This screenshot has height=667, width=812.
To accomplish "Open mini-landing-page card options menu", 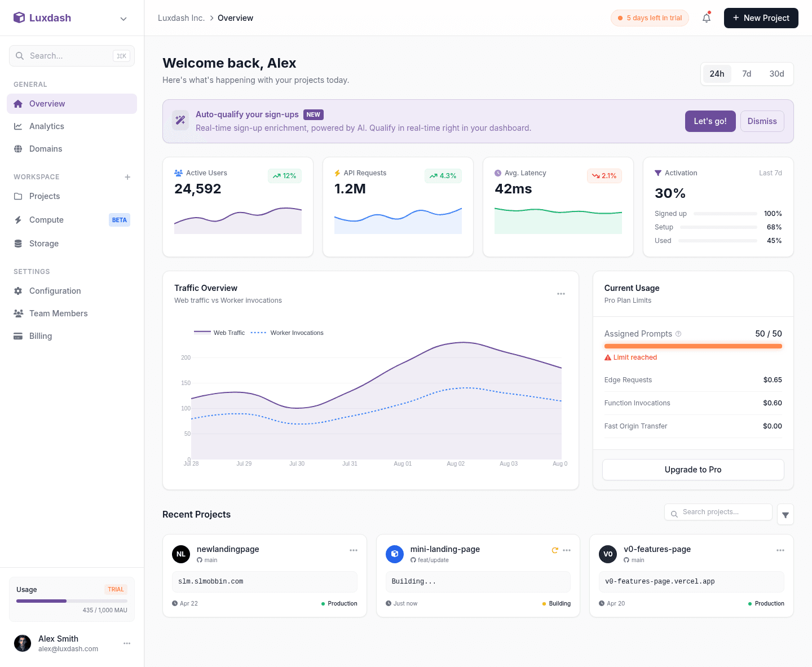I will click(567, 550).
